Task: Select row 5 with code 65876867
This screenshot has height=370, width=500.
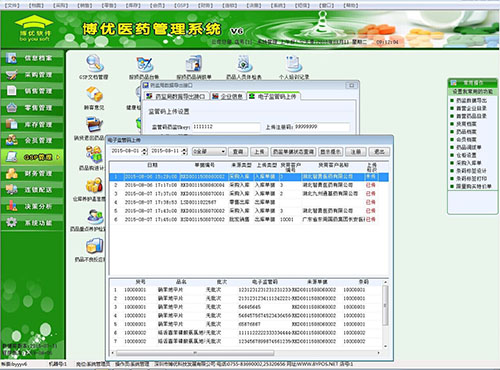Action: pos(246,324)
